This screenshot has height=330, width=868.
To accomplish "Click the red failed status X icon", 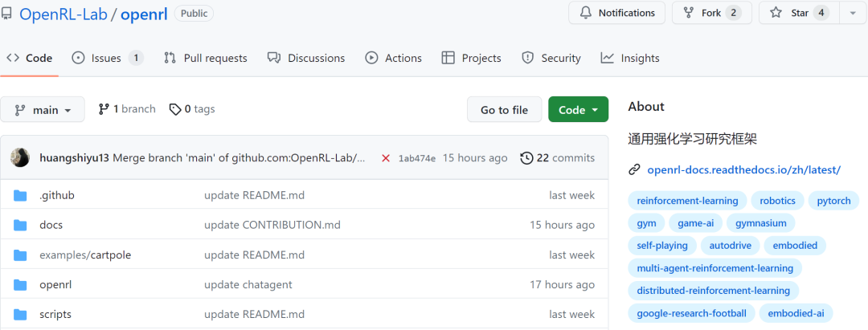I will 386,158.
